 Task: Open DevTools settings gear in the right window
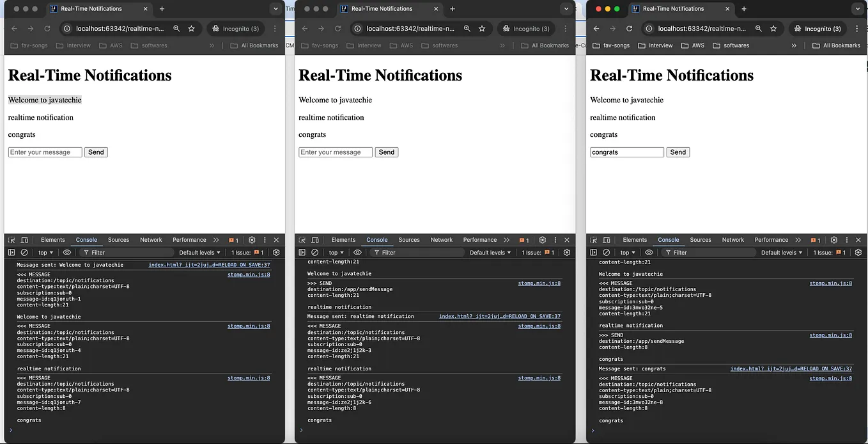pyautogui.click(x=833, y=240)
